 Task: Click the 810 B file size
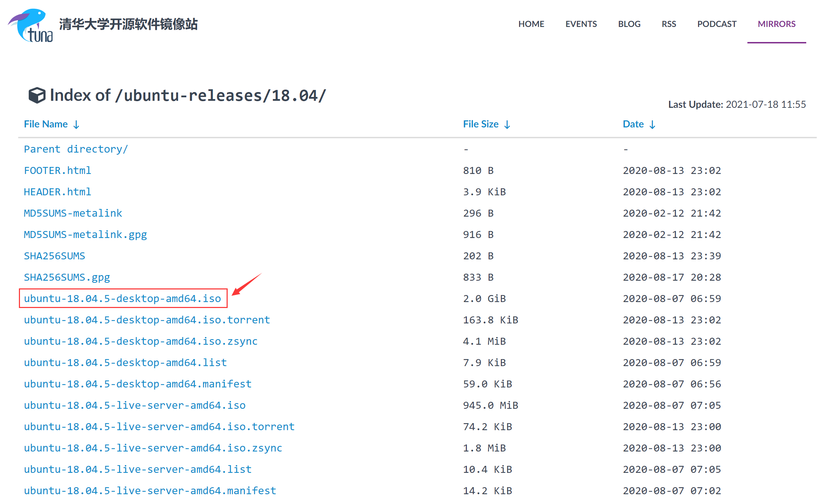(478, 170)
